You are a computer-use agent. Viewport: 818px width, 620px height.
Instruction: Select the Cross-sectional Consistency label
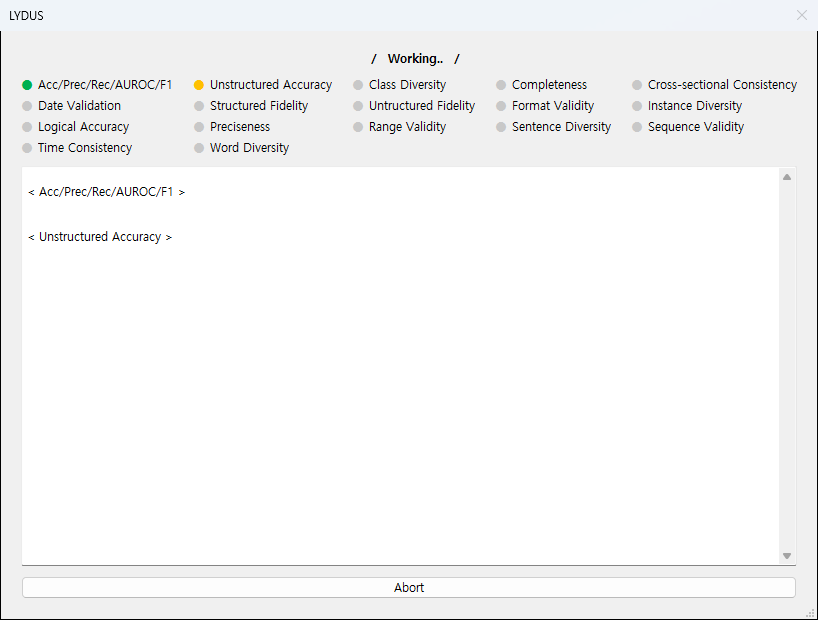point(722,85)
